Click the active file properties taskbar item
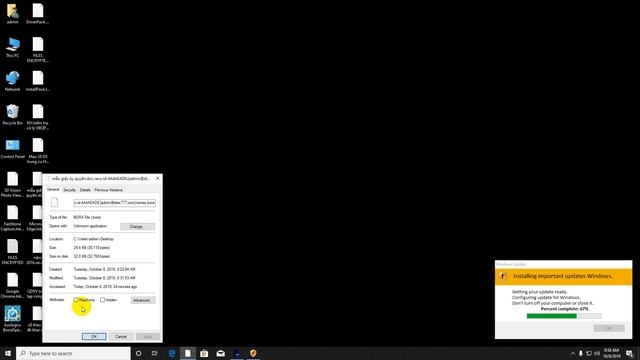The height and width of the screenshot is (360, 640). (x=188, y=353)
